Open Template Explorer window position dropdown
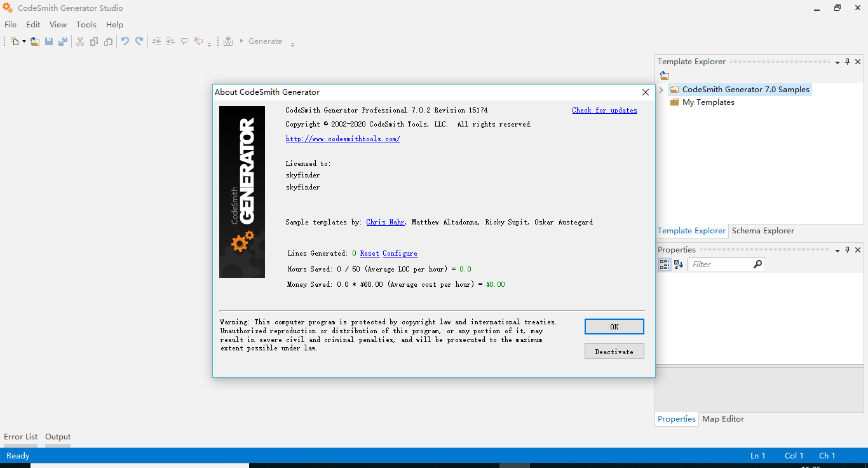 [x=837, y=62]
